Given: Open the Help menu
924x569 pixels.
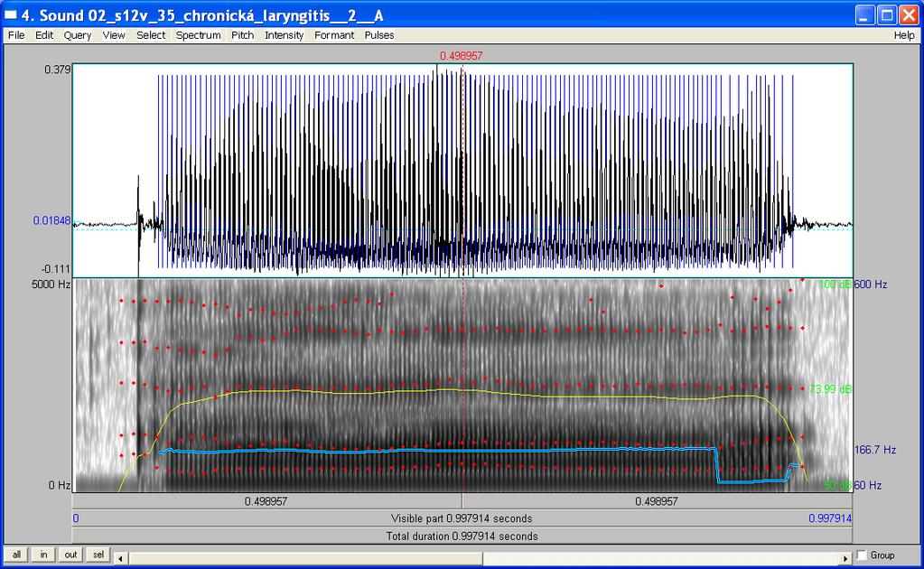Looking at the screenshot, I should click(904, 35).
